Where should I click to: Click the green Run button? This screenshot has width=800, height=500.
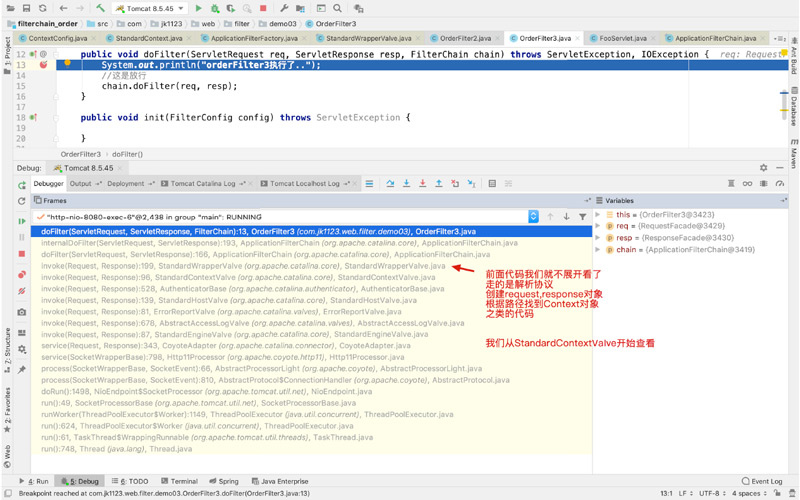pos(198,8)
